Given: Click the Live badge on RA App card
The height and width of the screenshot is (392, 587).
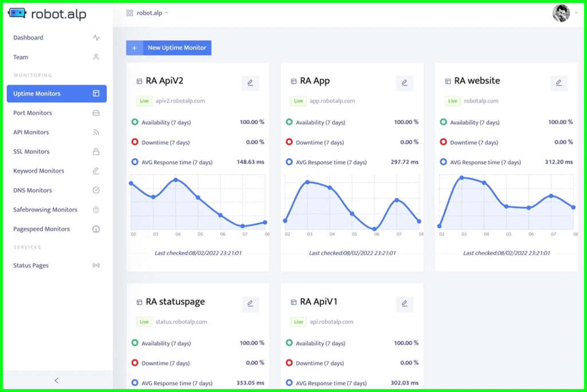Looking at the screenshot, I should [x=298, y=101].
